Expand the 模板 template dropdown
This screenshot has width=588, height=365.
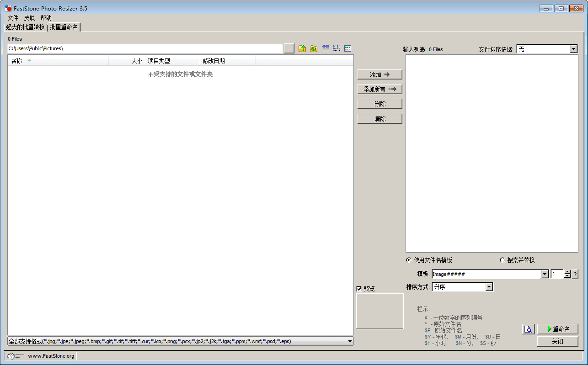[545, 274]
